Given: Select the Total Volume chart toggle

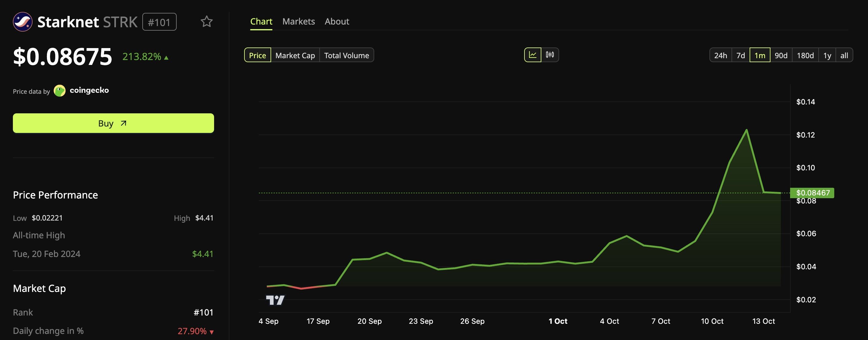Looking at the screenshot, I should (346, 55).
